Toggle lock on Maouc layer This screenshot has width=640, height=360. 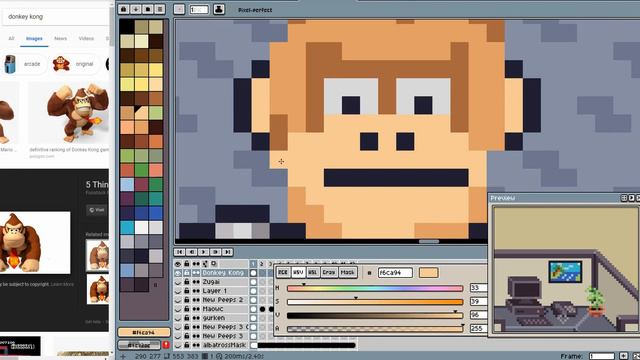coord(187,309)
